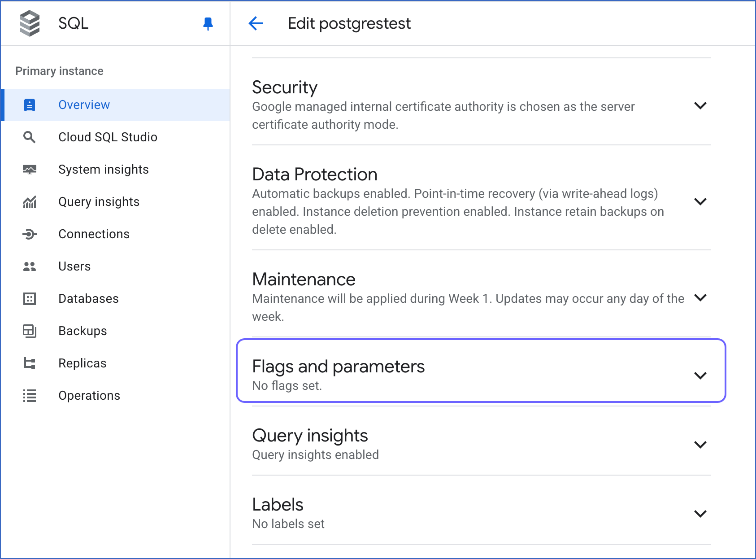756x559 pixels.
Task: Click the Cloud SQL Studio magnifier icon
Action: [30, 137]
